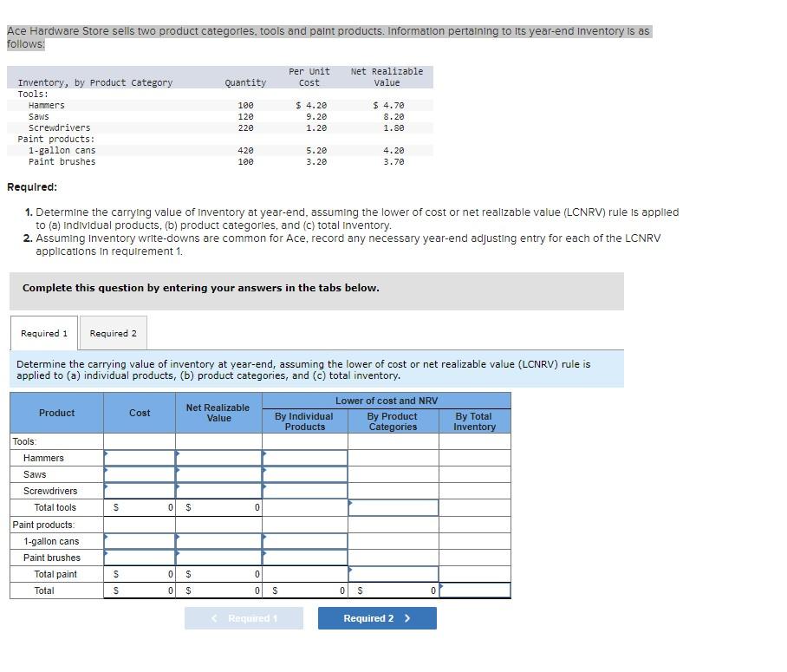
Task: Click 'Inventory, by Product Category' header
Action: pyautogui.click(x=94, y=83)
